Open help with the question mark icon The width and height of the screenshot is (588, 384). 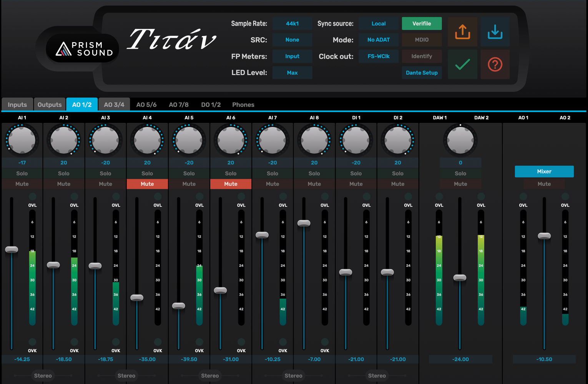click(495, 65)
